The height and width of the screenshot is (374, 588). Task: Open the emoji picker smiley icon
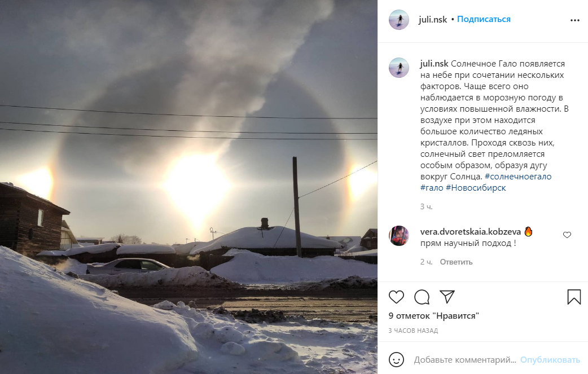pyautogui.click(x=396, y=360)
